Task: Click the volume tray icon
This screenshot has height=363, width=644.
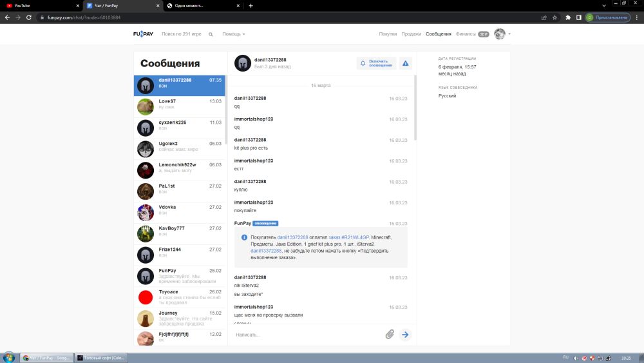Action: (x=576, y=358)
